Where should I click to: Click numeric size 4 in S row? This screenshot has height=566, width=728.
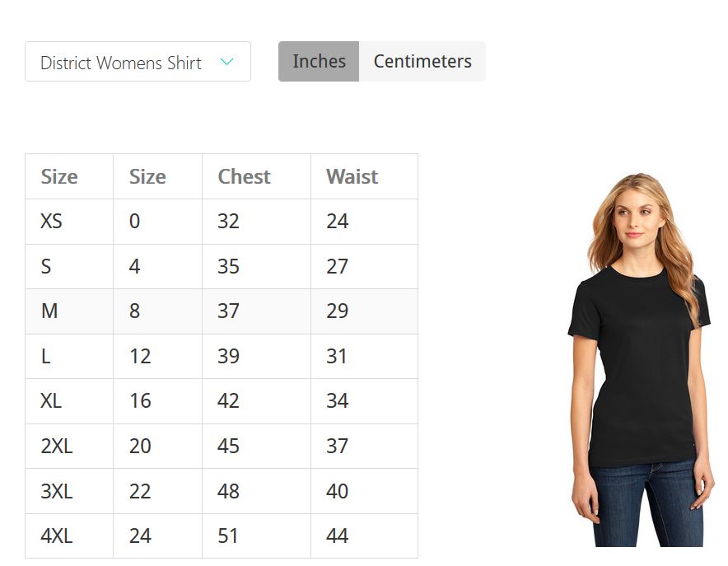click(x=134, y=266)
